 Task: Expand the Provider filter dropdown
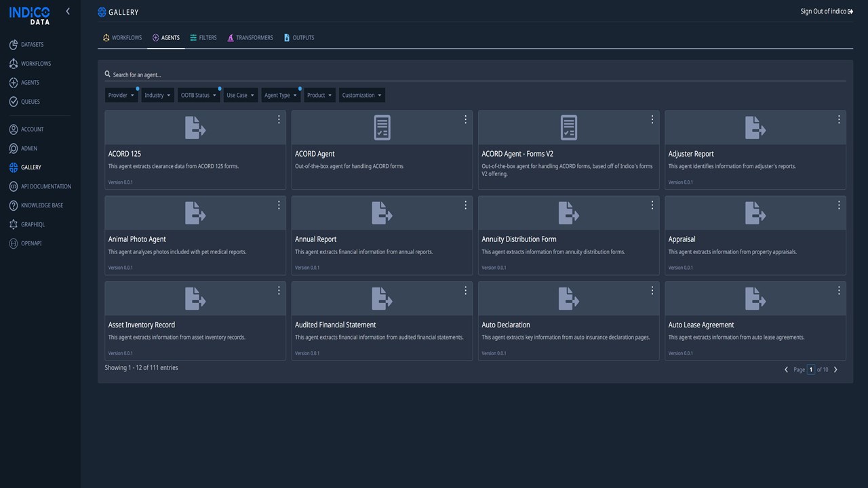[121, 96]
